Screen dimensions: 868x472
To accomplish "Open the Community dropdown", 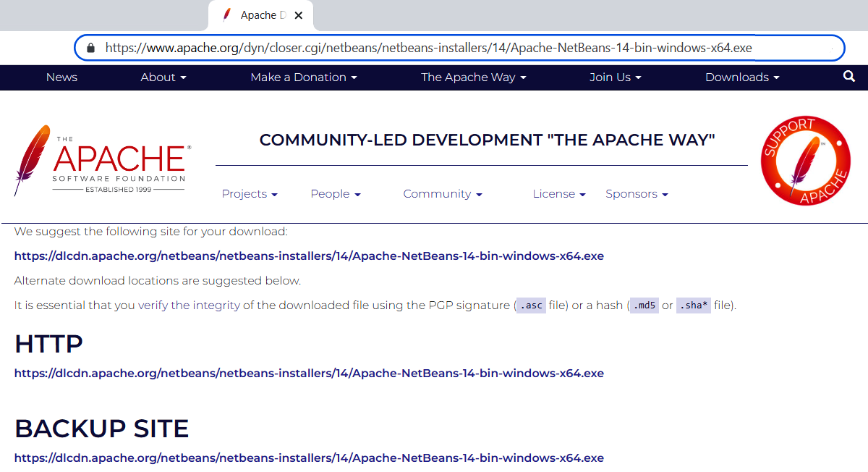I will 443,194.
